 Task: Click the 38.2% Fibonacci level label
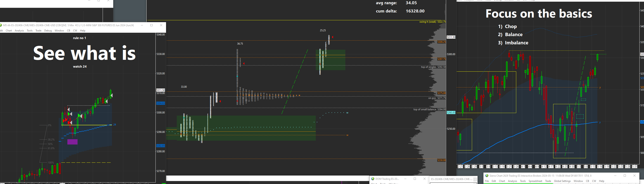[51, 139]
